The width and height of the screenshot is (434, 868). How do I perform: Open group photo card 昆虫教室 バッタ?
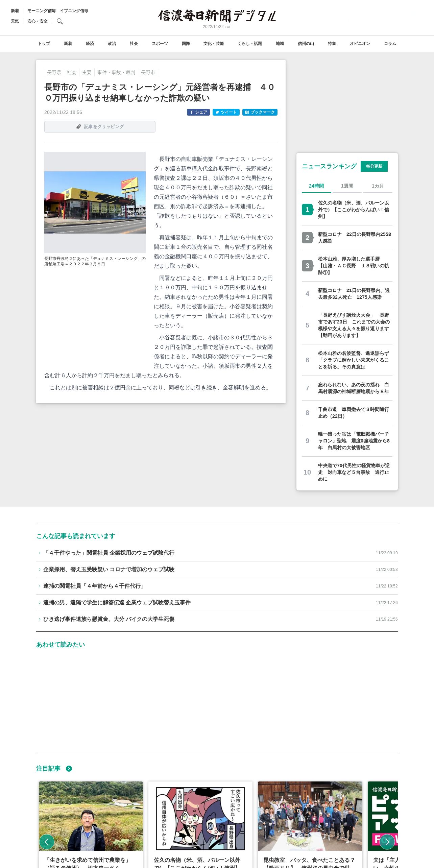[x=310, y=824]
